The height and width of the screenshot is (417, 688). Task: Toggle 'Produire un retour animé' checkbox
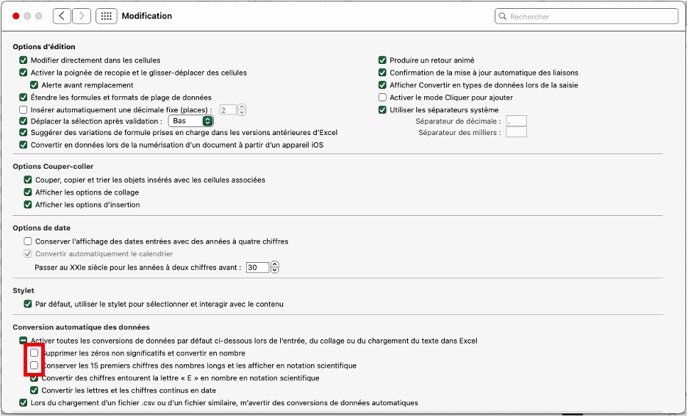coord(382,60)
